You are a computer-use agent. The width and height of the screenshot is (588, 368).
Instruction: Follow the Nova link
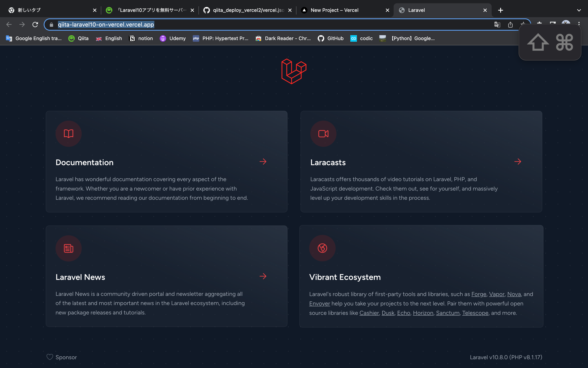pos(514,294)
